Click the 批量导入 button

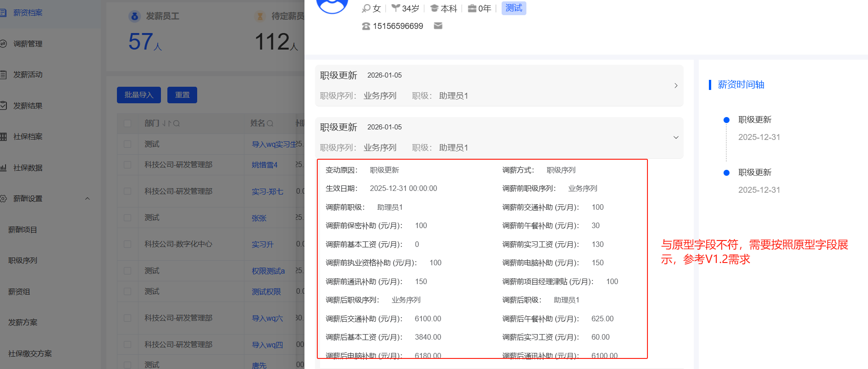[x=138, y=95]
